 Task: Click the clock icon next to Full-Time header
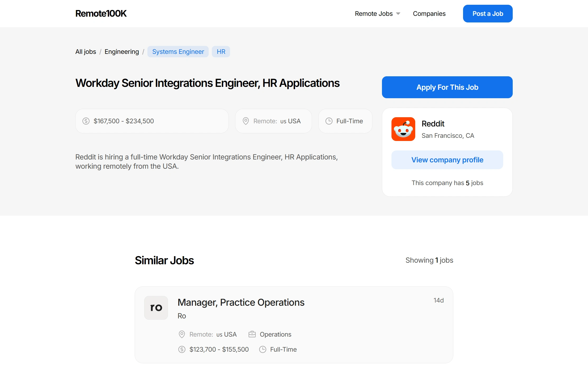pos(329,121)
